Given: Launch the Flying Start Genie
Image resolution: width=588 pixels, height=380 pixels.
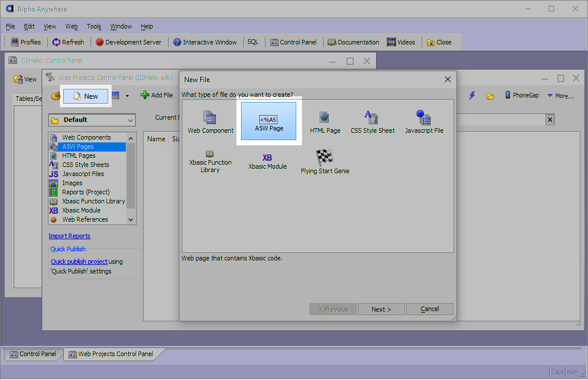Looking at the screenshot, I should [325, 162].
